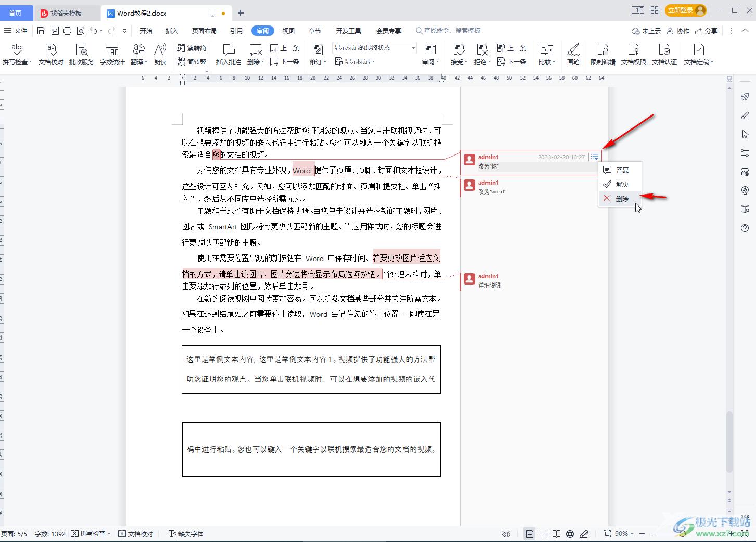Open the 批改服务 correction service
Viewport: 756px width, 542px height.
[81, 54]
